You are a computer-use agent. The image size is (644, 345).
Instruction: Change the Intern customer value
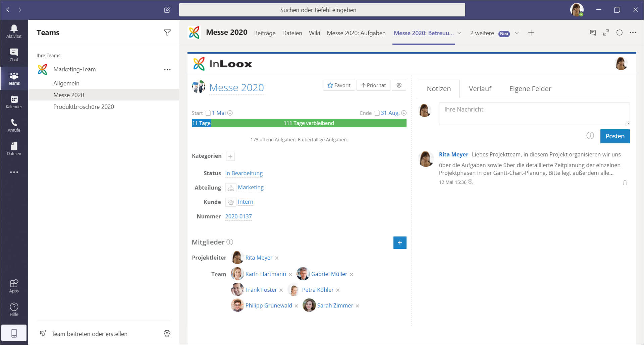[246, 202]
